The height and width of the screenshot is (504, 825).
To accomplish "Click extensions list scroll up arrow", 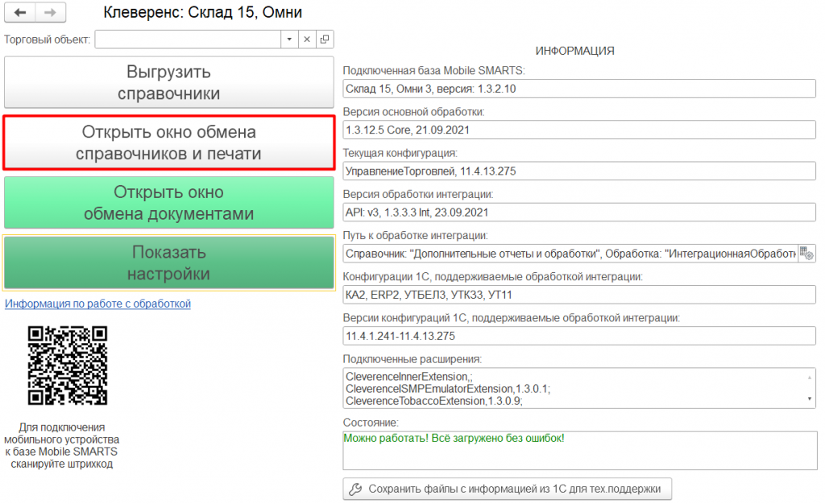I will click(x=809, y=378).
